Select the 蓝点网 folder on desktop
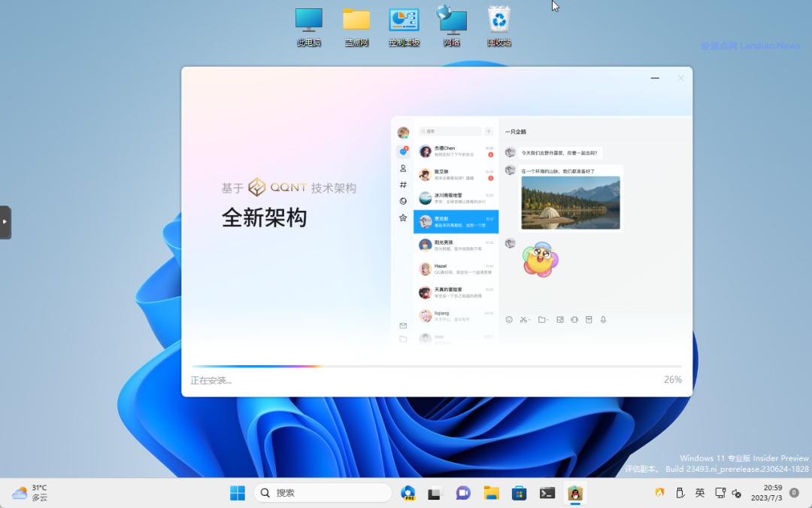 (356, 27)
